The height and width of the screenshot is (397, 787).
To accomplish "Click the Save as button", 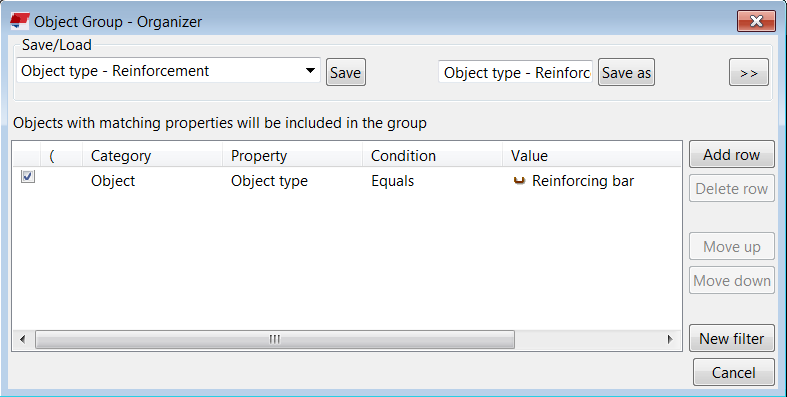I will (626, 73).
